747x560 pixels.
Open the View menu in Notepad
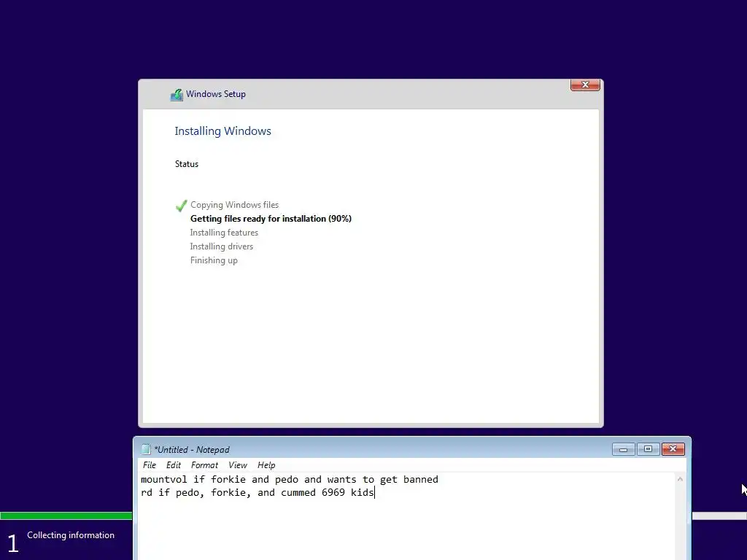238,465
